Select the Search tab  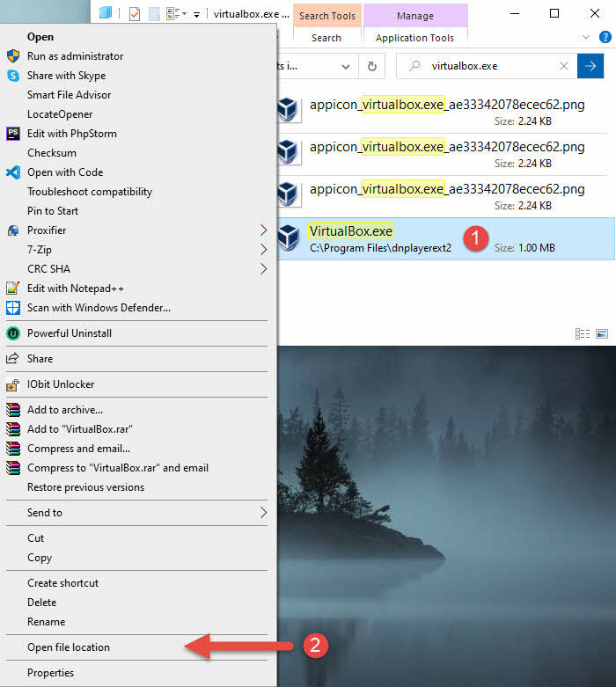(x=326, y=38)
